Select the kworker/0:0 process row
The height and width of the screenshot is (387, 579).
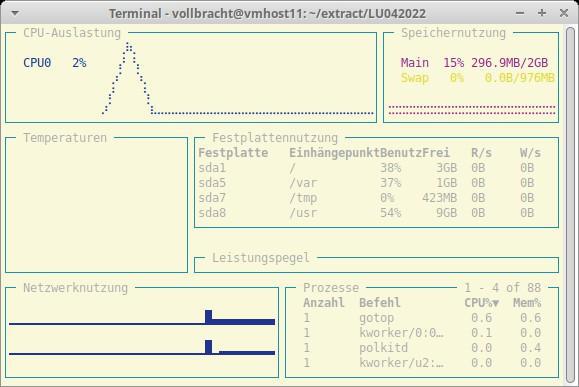[x=422, y=333]
